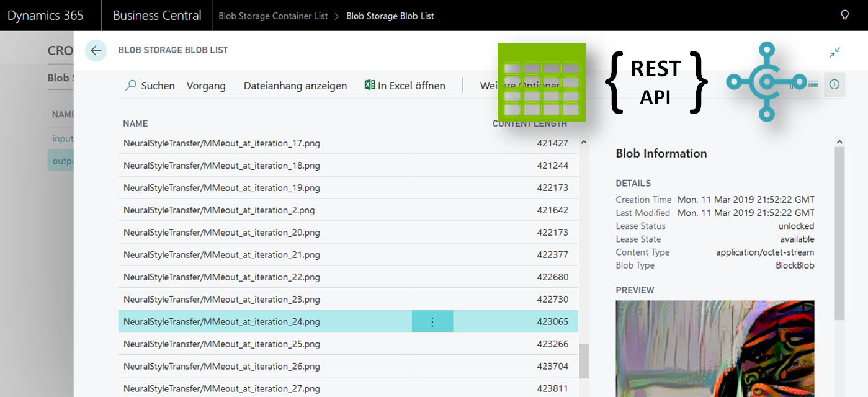Click Lease State value available
This screenshot has height=397, width=868.
[797, 239]
